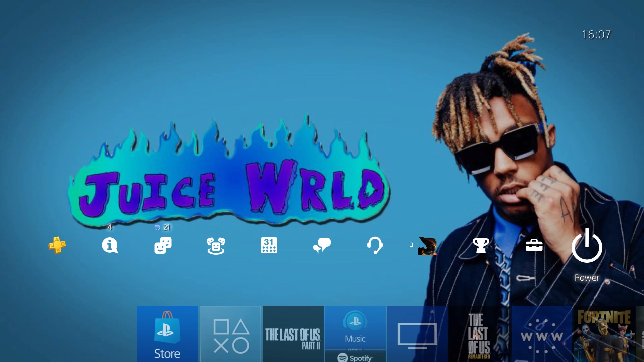Open the Trophies icon
The image size is (644, 362).
pos(481,245)
